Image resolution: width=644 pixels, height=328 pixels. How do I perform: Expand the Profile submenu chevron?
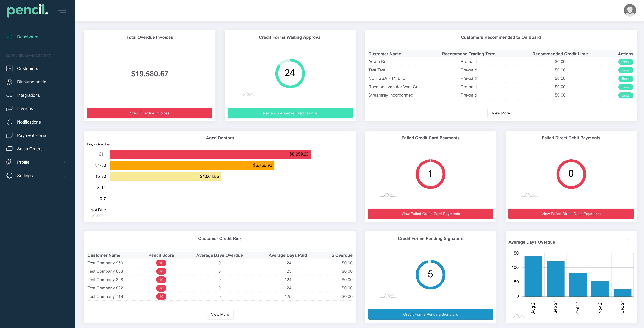pyautogui.click(x=65, y=162)
